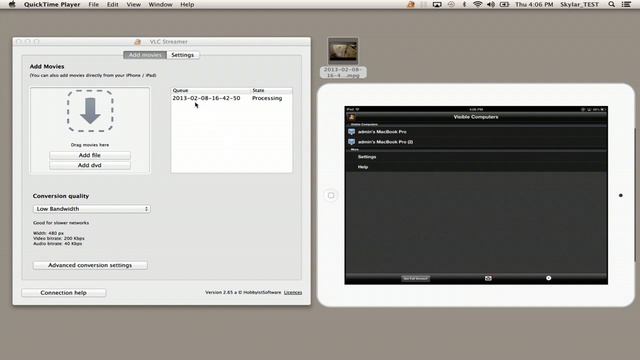Click the drag movies here arrow drop zone

pos(90,111)
